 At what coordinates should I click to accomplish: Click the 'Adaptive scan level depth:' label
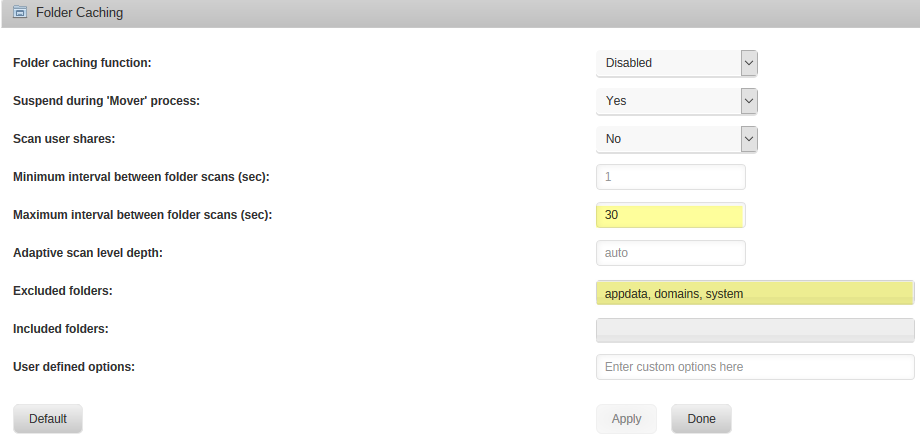pos(87,253)
